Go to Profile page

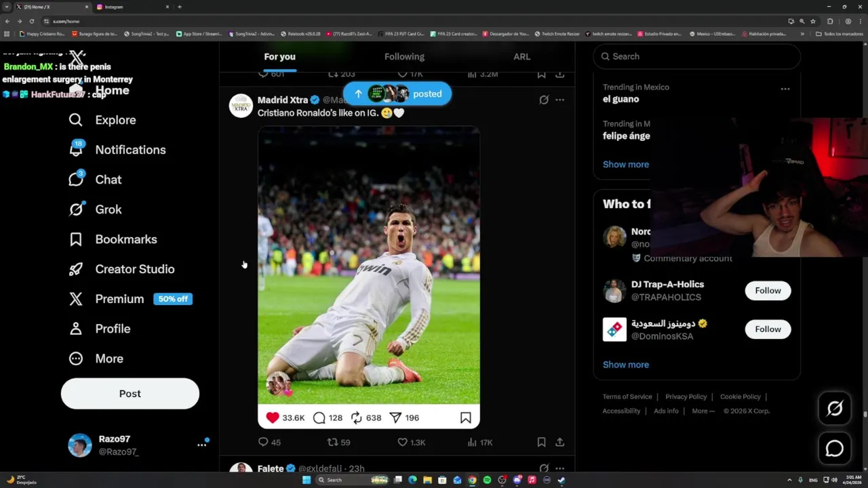[x=99, y=329]
